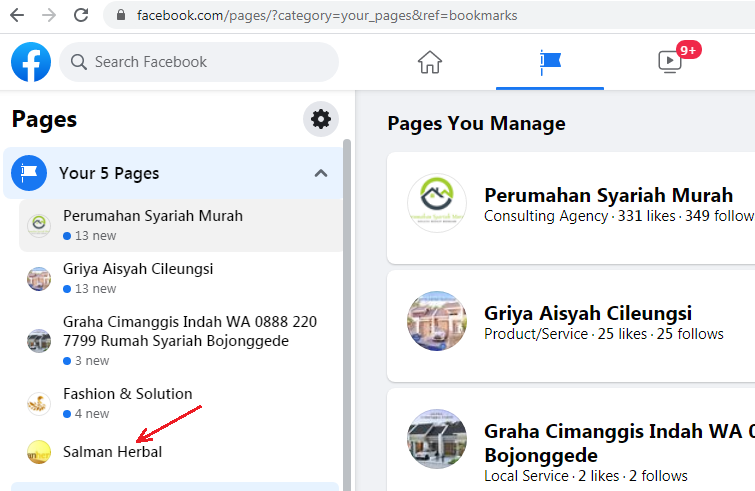
Task: Click Salman Herbal sidebar avatar
Action: point(39,452)
